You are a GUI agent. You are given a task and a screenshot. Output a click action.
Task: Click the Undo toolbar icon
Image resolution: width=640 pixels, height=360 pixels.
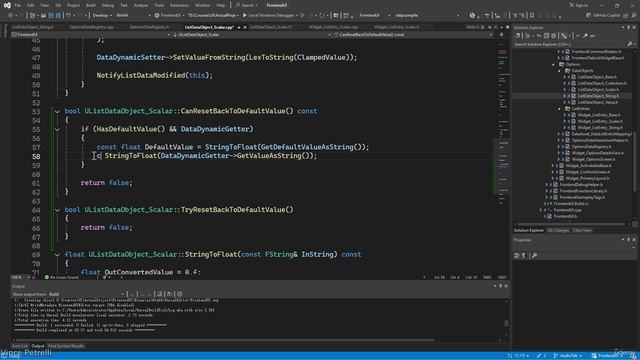pyautogui.click(x=69, y=15)
